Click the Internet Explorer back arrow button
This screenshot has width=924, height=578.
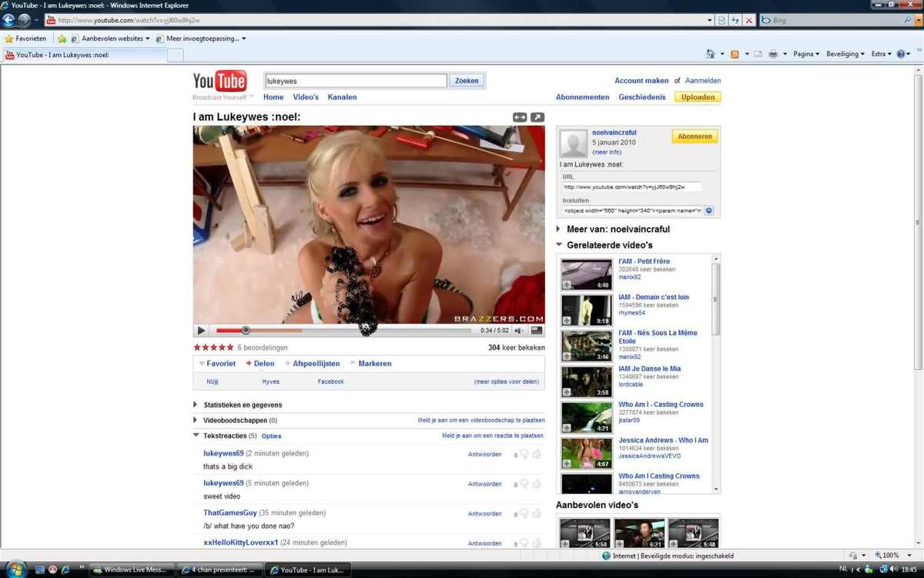(x=10, y=20)
